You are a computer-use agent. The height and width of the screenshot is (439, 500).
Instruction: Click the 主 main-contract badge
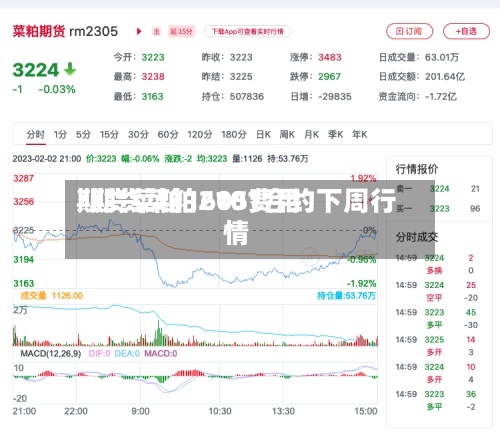coord(156,32)
